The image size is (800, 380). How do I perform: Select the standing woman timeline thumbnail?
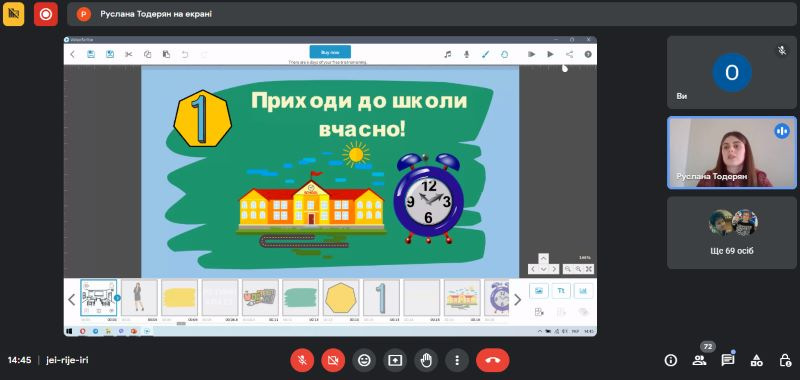(x=139, y=297)
